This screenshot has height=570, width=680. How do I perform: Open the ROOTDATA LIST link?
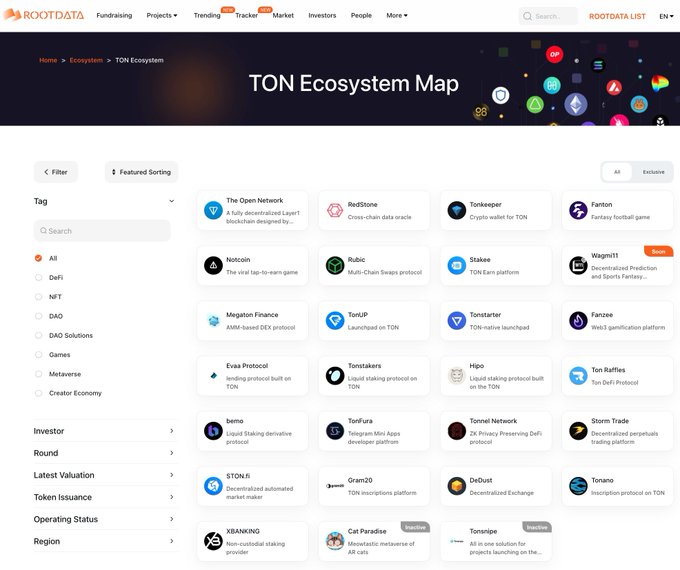[x=617, y=16]
